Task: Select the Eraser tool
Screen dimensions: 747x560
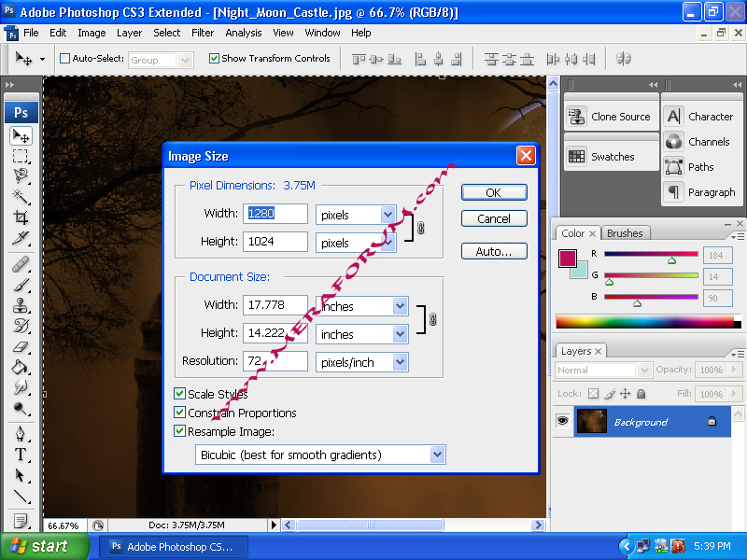Action: [21, 346]
